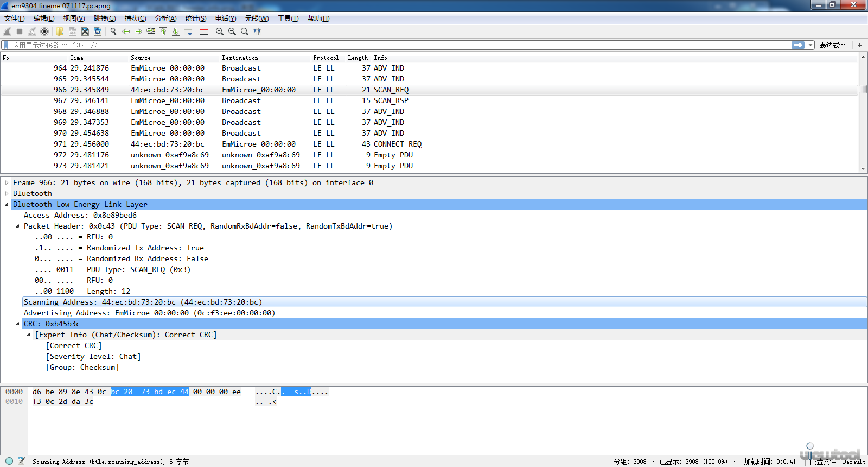Image resolution: width=868 pixels, height=467 pixels.
Task: Start a new capture with the shark fin icon
Action: pos(7,31)
